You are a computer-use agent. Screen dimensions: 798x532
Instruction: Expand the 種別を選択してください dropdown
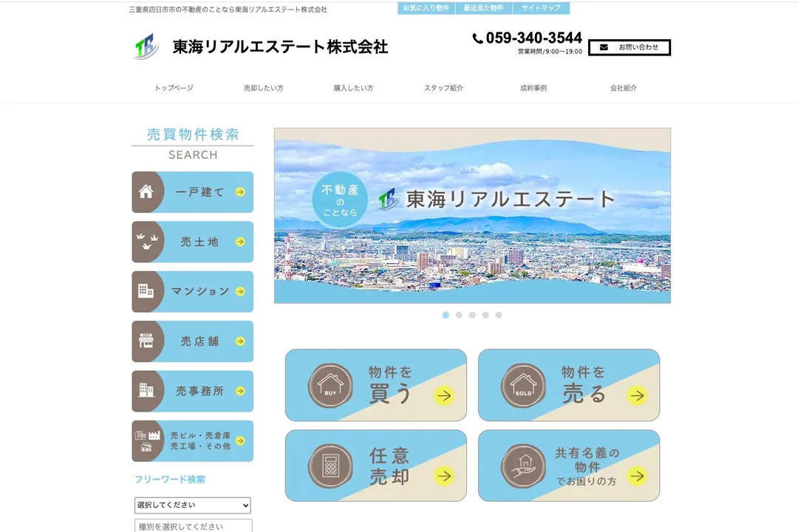click(192, 526)
